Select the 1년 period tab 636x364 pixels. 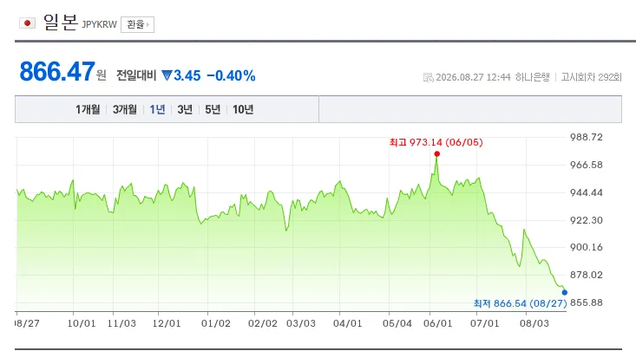(157, 109)
